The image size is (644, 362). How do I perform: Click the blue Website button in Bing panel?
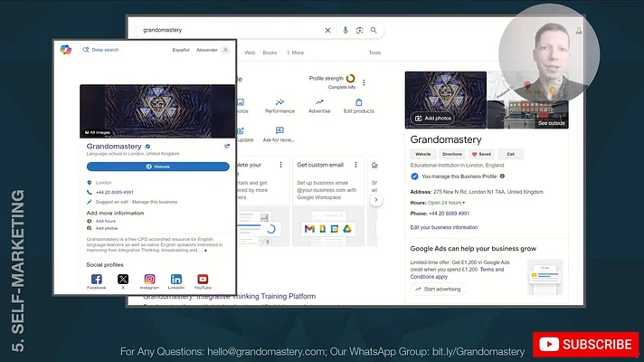(157, 167)
